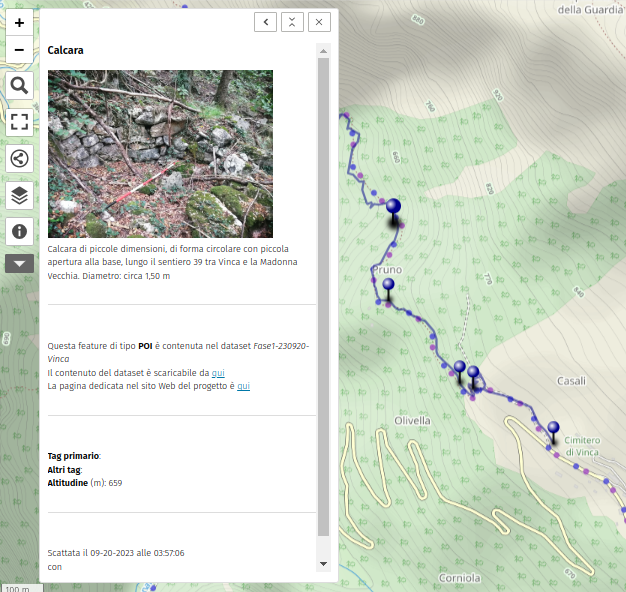Open the project web page 'qui' link

click(244, 386)
